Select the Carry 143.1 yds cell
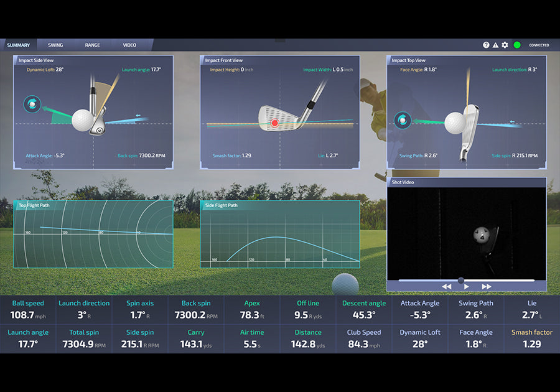The image size is (560, 392). click(x=196, y=339)
